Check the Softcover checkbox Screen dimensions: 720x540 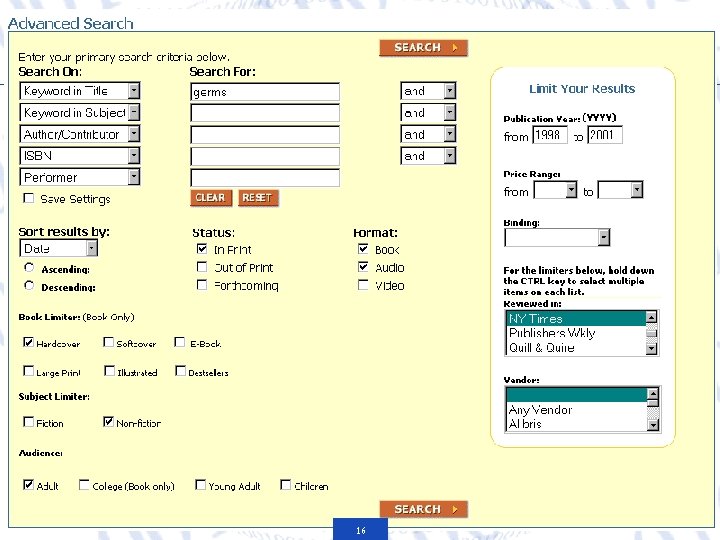pyautogui.click(x=108, y=342)
